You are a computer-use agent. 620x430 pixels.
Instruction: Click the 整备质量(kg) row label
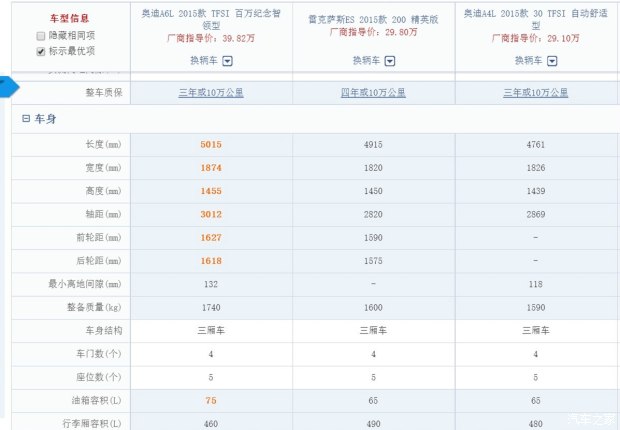(94, 307)
